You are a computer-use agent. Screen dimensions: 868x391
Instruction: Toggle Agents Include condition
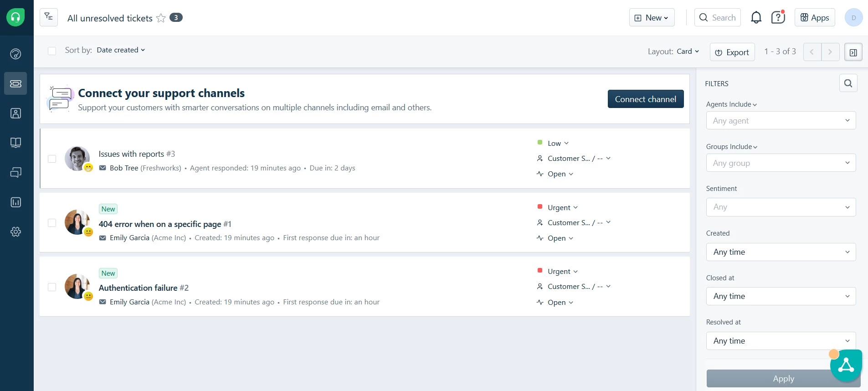(732, 104)
